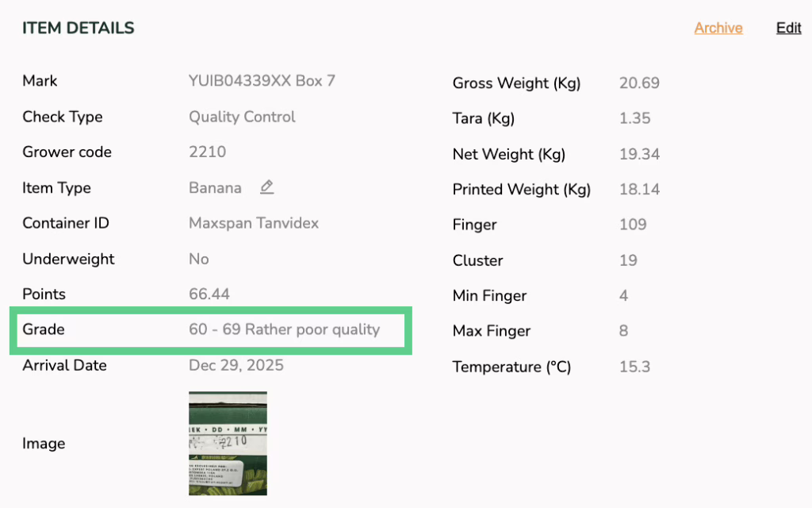The height and width of the screenshot is (508, 812).
Task: Click the Edit link
Action: pos(788,28)
